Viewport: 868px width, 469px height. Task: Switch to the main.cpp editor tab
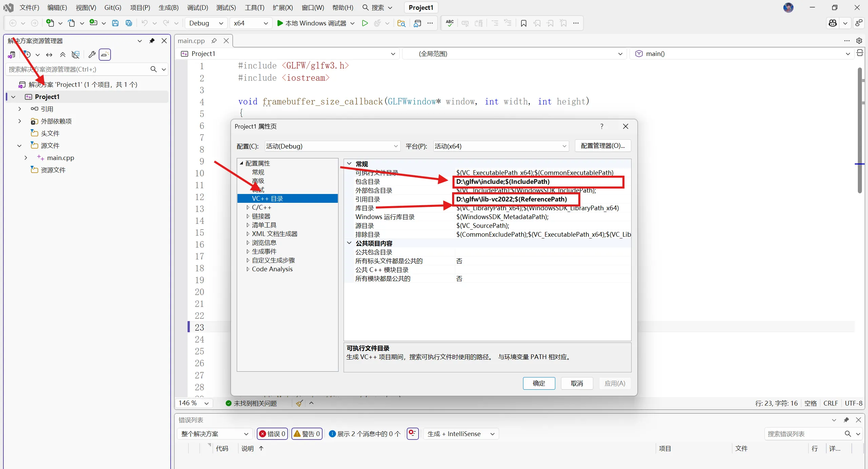pyautogui.click(x=191, y=41)
